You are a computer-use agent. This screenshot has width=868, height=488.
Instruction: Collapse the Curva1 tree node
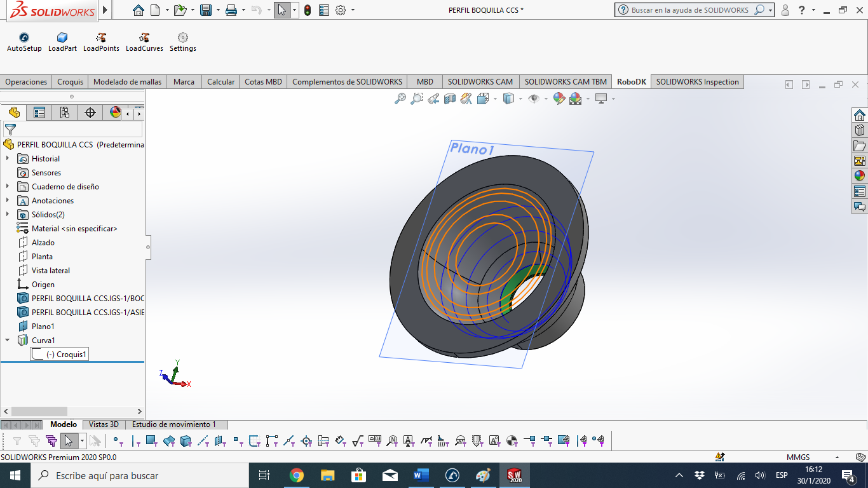tap(8, 341)
